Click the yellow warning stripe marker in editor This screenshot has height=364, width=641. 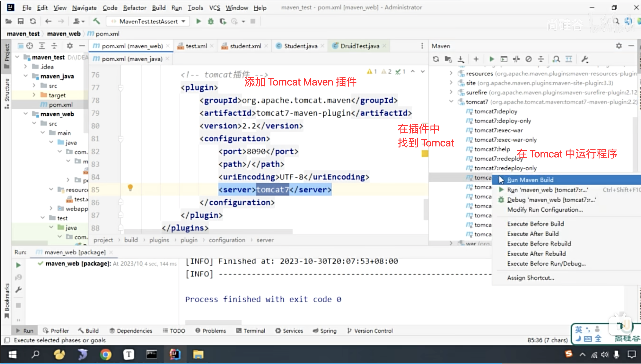point(425,153)
